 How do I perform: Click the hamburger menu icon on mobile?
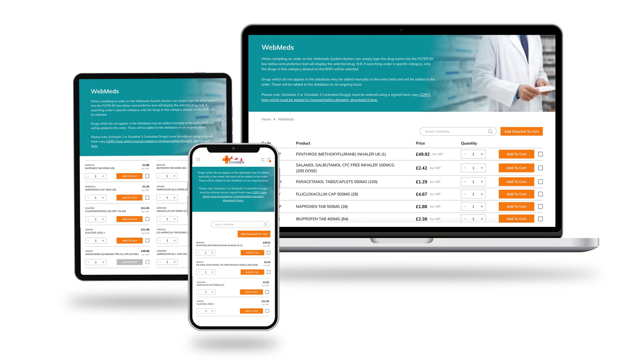click(199, 160)
